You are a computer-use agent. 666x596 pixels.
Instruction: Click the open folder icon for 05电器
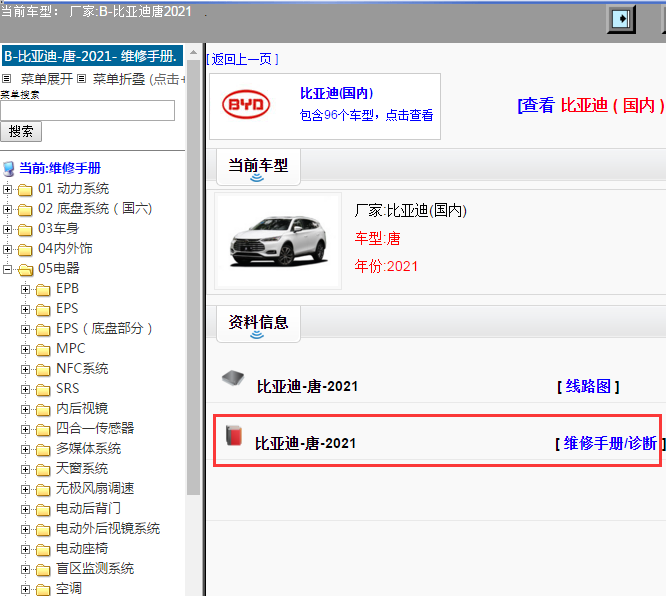tap(25, 269)
